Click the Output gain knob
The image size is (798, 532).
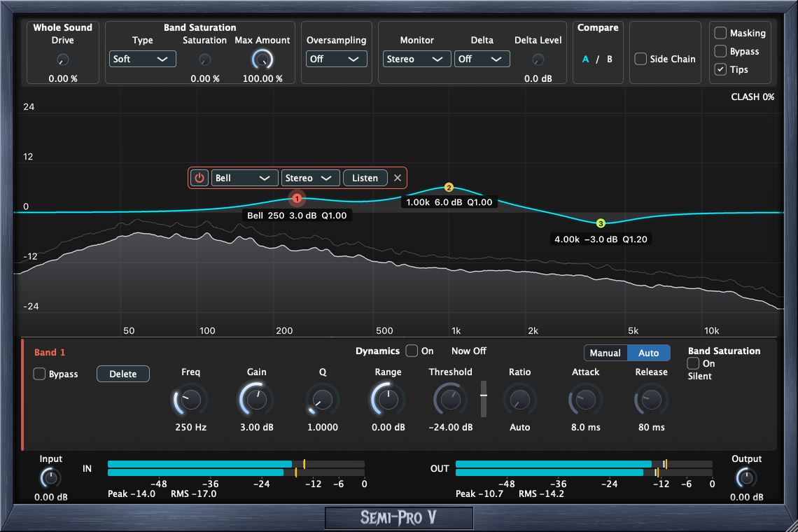746,478
